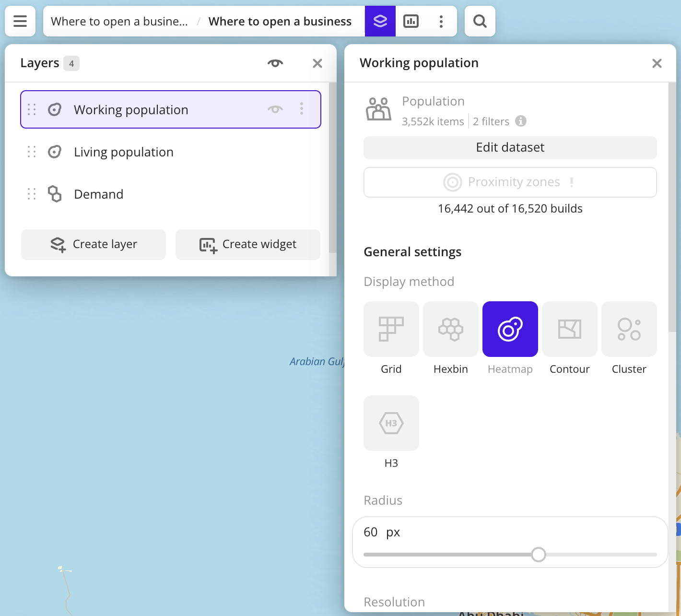Viewport: 681px width, 616px height.
Task: Open the dashboard widgets icon
Action: (411, 21)
